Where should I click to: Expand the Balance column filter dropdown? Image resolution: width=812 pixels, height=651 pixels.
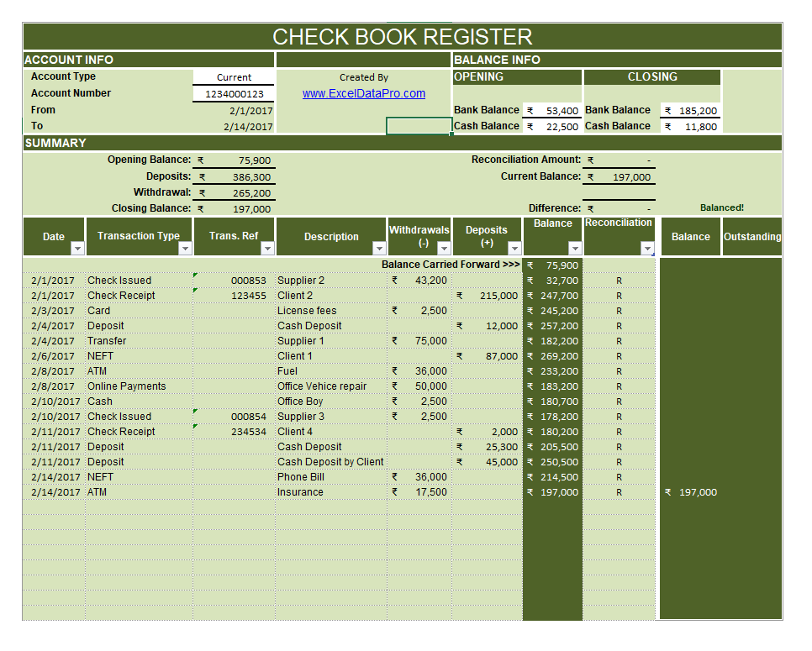[x=574, y=249]
